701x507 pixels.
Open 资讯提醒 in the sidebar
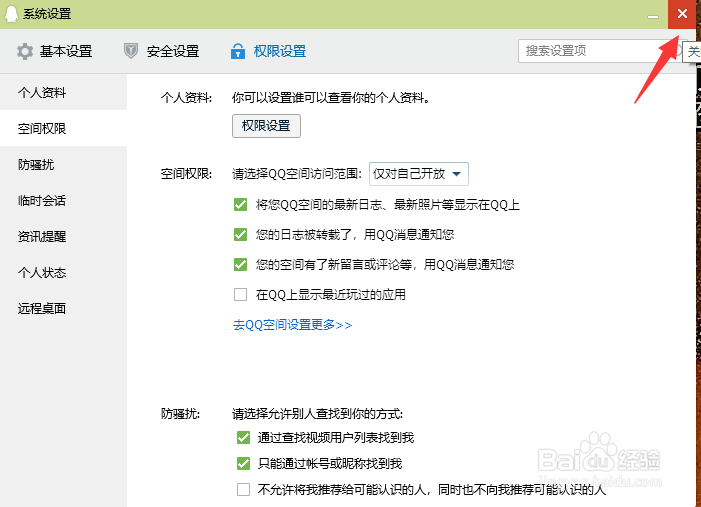coord(63,237)
